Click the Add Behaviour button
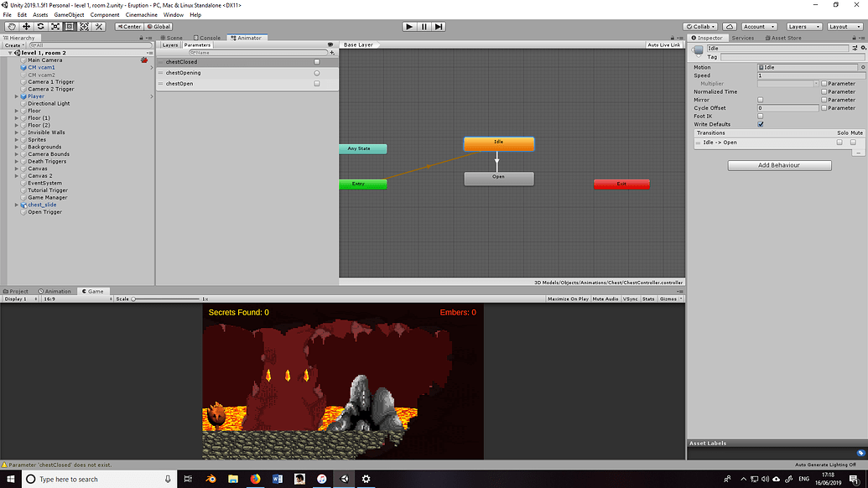Image resolution: width=868 pixels, height=488 pixels. pos(777,165)
